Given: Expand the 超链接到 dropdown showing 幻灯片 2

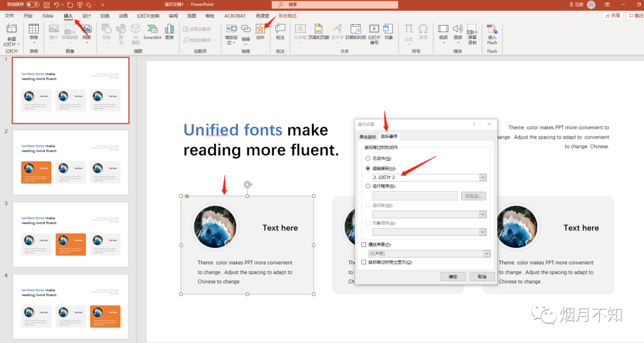Looking at the screenshot, I should point(483,177).
